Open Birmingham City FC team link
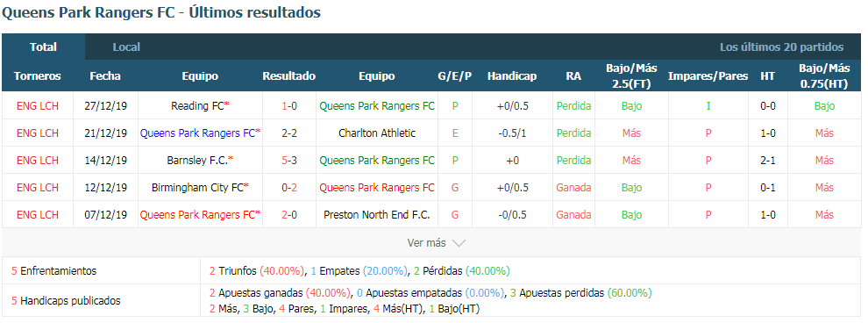Image resolution: width=868 pixels, height=323 pixels. point(197,187)
